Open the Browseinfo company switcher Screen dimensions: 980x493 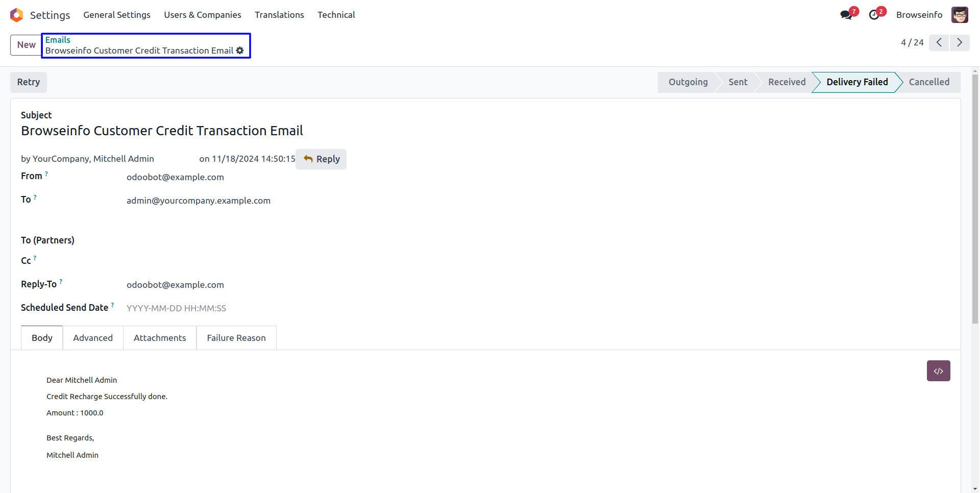[919, 15]
